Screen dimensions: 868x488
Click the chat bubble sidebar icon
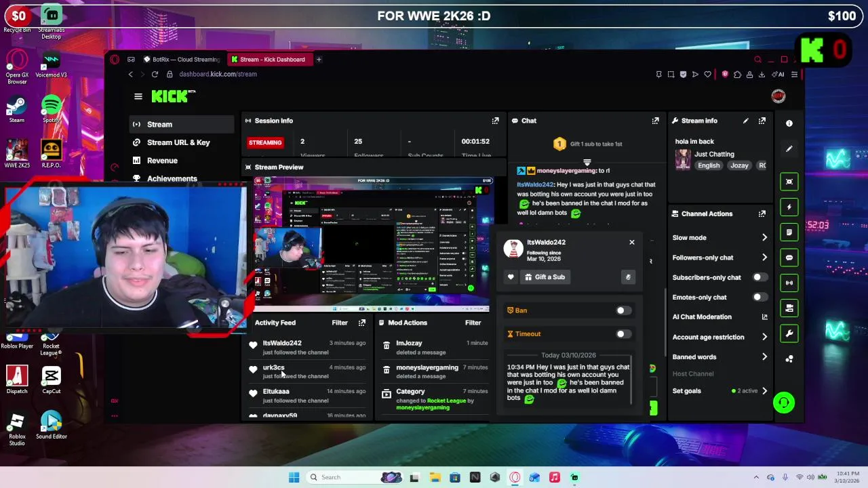(789, 258)
